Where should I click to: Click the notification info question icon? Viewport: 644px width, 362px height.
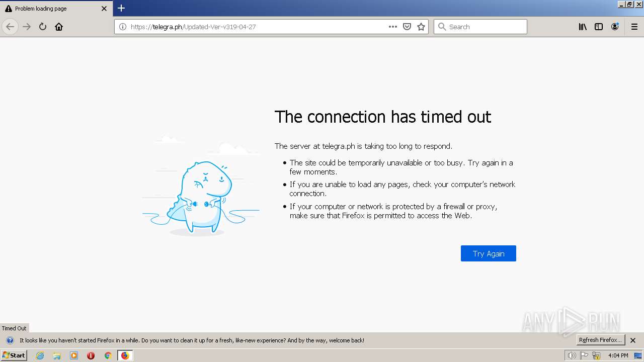10,340
